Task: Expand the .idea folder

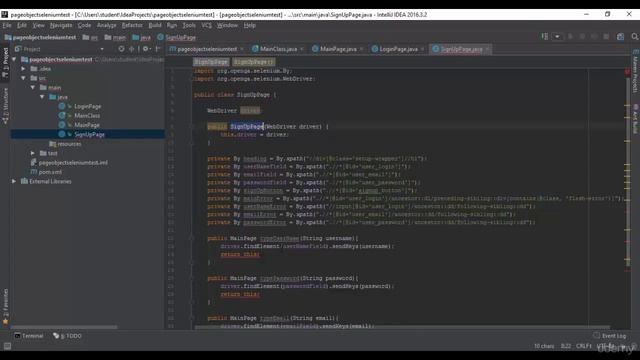Action: coord(24,69)
